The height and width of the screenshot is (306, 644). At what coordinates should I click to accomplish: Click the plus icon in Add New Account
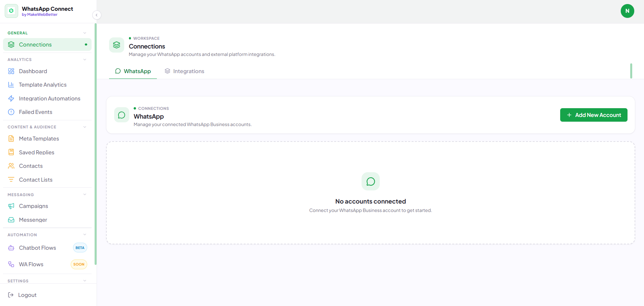[569, 115]
